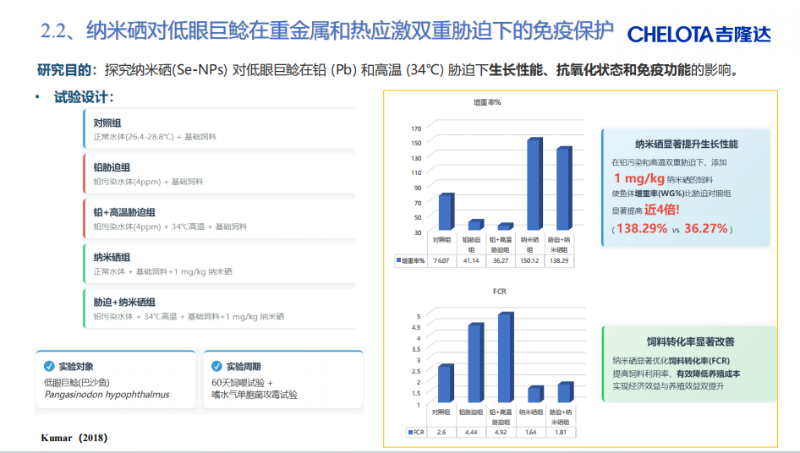Screen dimensions: 800x453
Task: Select the 胁迫+纳米硒组 design card
Action: (x=190, y=308)
